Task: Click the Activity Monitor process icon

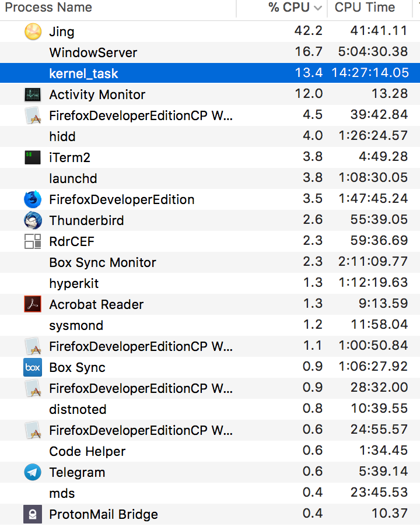Action: tap(33, 95)
